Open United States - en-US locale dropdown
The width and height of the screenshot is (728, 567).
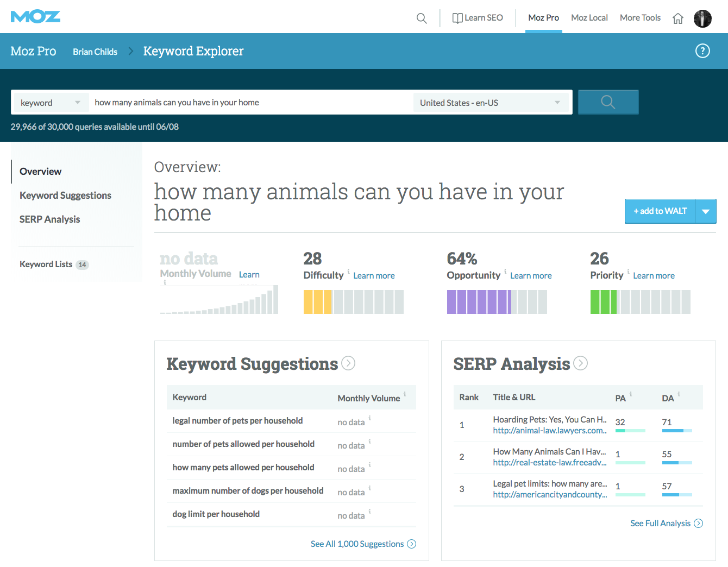(x=490, y=103)
